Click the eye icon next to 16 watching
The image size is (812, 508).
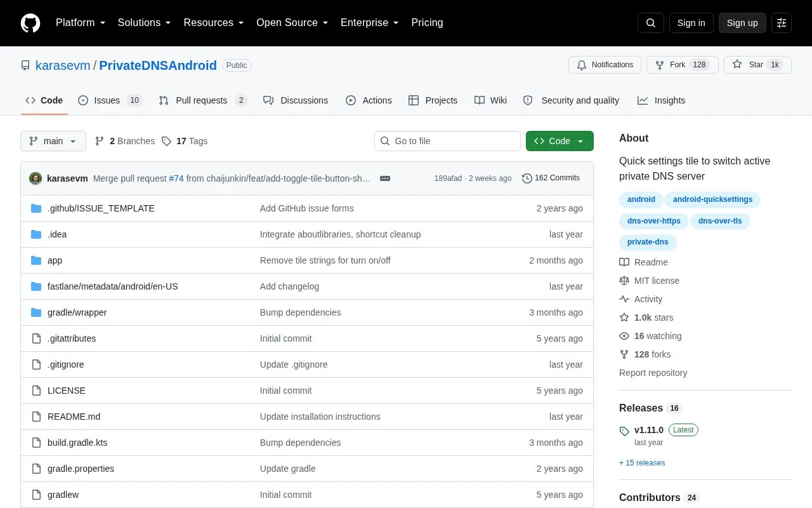(x=624, y=336)
